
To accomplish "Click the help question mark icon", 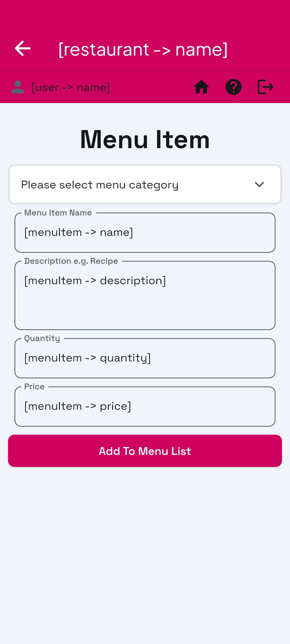I will point(234,87).
